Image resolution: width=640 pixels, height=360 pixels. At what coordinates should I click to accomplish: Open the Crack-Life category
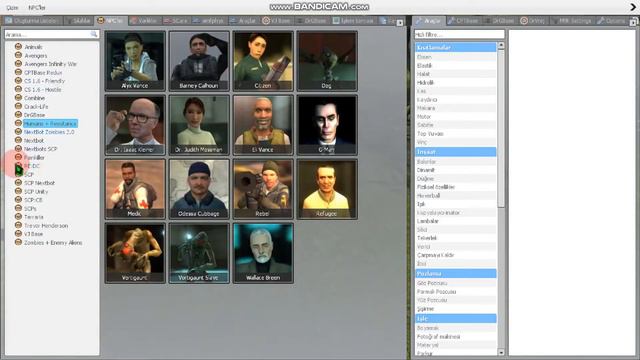(36, 107)
